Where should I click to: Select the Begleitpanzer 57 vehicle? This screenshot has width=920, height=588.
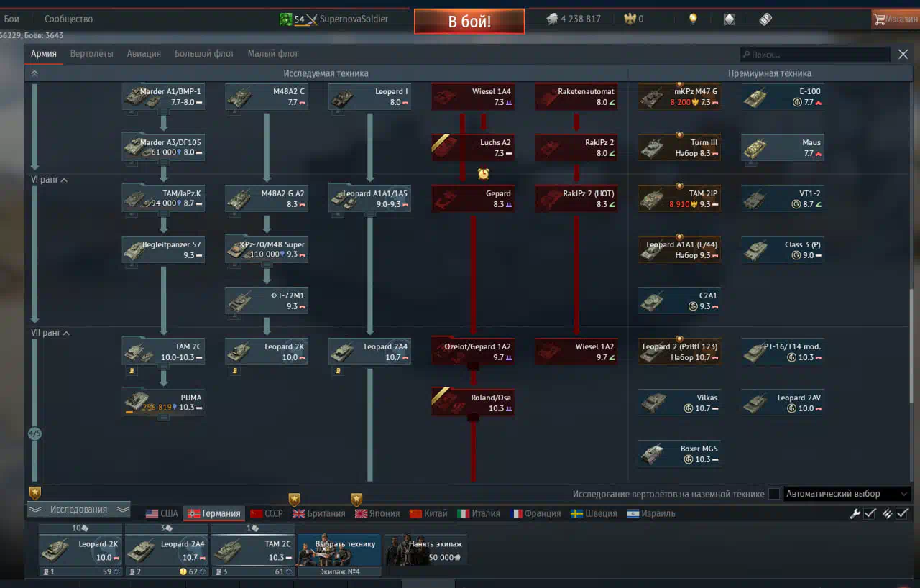(x=163, y=249)
